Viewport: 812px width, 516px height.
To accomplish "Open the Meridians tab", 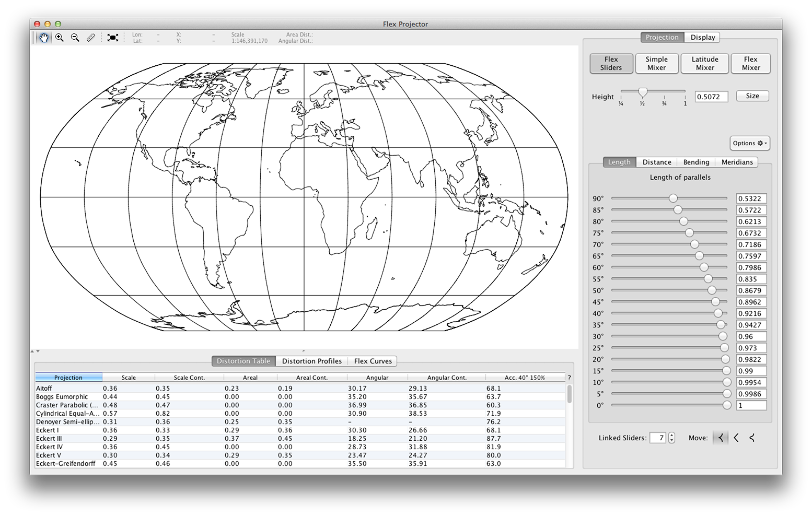I will coord(737,162).
